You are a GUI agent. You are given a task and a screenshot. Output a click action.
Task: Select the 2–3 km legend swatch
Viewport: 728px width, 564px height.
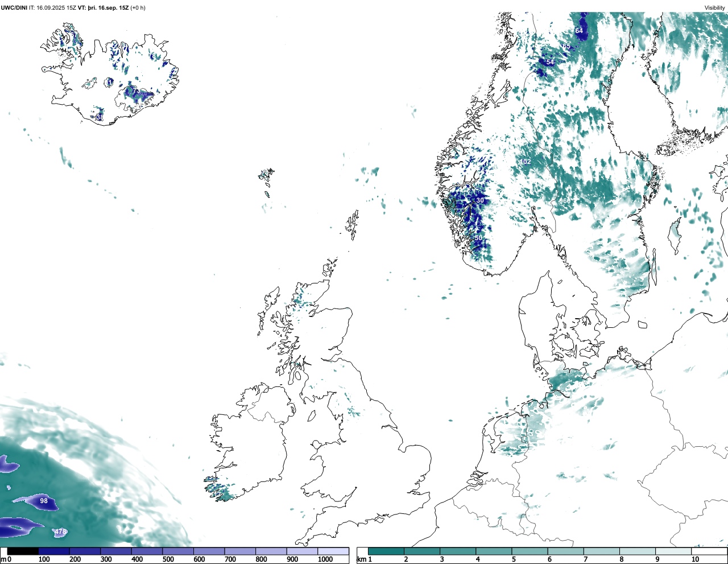point(422,551)
